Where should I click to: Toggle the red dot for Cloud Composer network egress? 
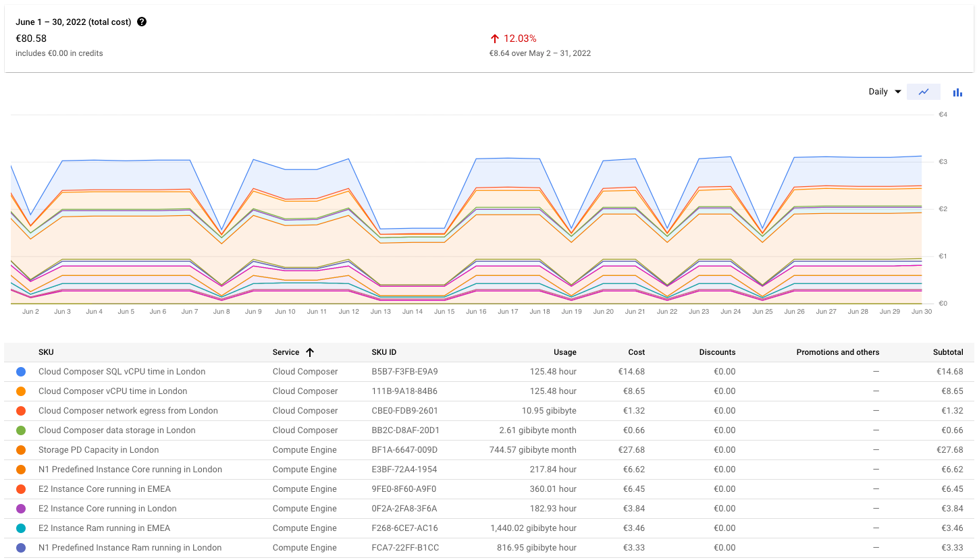point(20,410)
